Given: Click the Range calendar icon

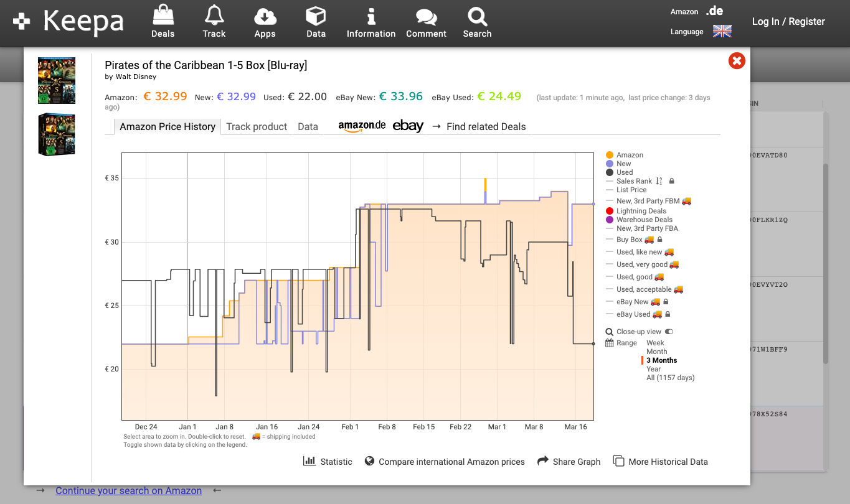Looking at the screenshot, I should (610, 343).
